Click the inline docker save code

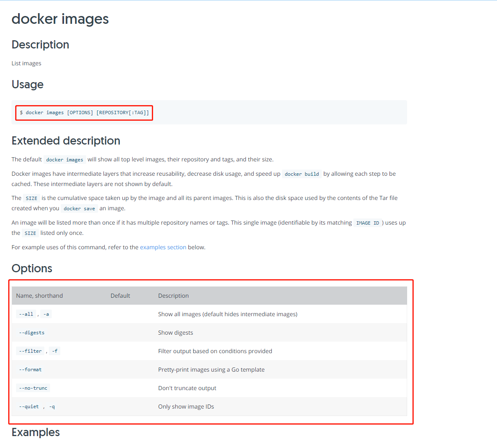(x=79, y=209)
